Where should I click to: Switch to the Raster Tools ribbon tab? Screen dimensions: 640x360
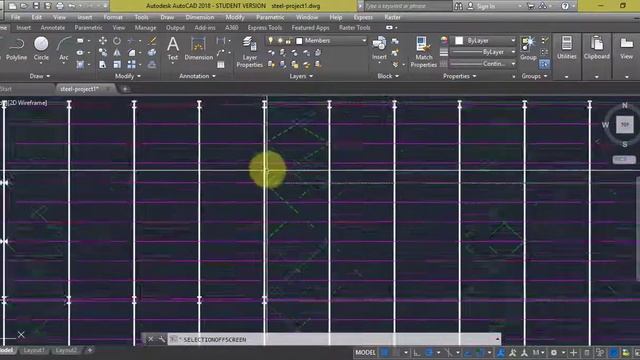tap(355, 27)
